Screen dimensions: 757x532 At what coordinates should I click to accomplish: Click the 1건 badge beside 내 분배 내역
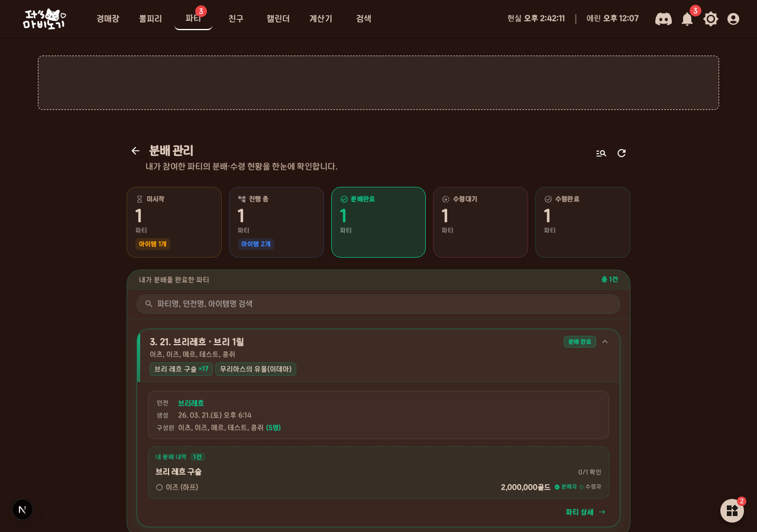point(198,457)
